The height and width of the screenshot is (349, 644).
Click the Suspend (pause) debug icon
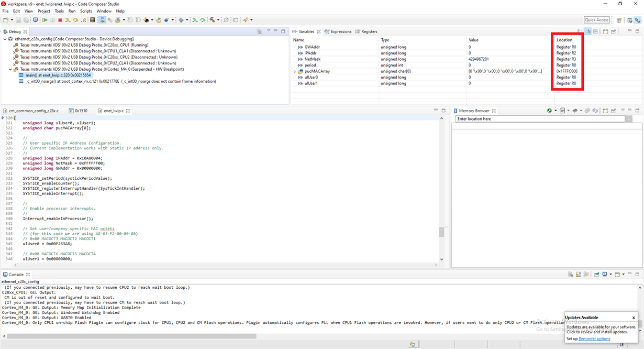point(52,20)
